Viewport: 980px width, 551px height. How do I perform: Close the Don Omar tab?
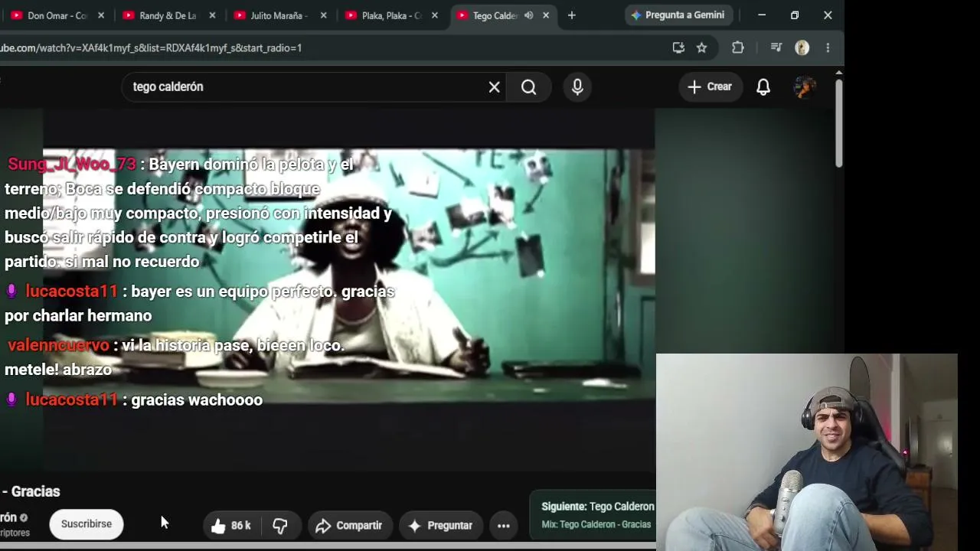point(101,15)
